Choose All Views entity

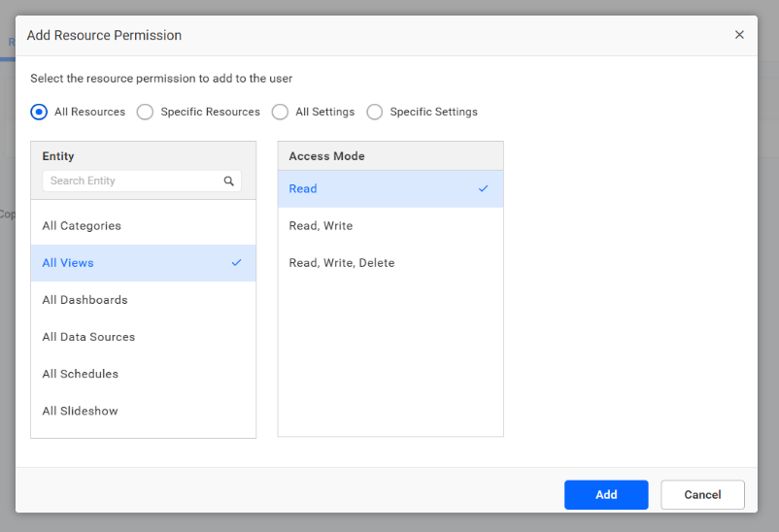[x=144, y=263]
